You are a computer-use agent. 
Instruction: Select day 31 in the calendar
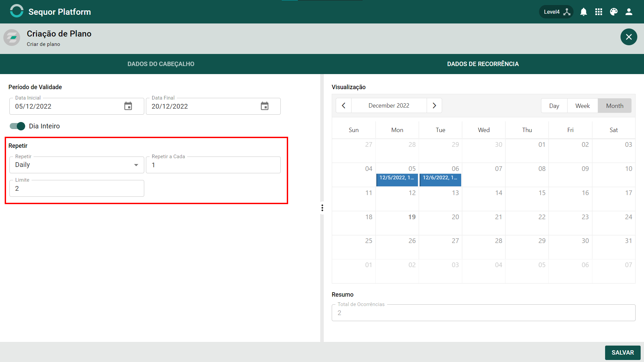coord(614,247)
